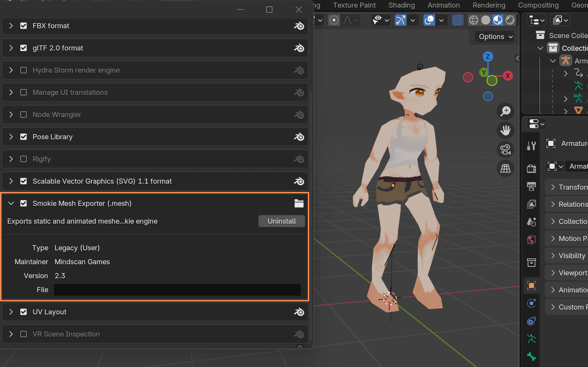Select Material Preview viewport shading mode
588x367 pixels.
pyautogui.click(x=498, y=20)
